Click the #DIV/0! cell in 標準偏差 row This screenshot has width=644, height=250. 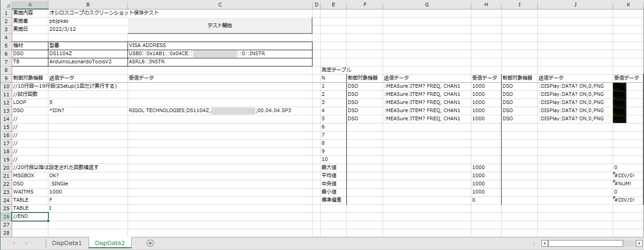coord(628,200)
